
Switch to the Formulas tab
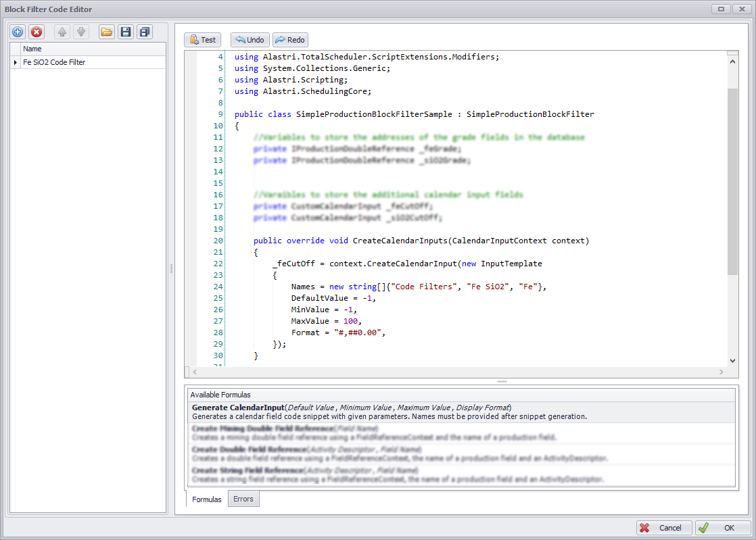click(206, 499)
